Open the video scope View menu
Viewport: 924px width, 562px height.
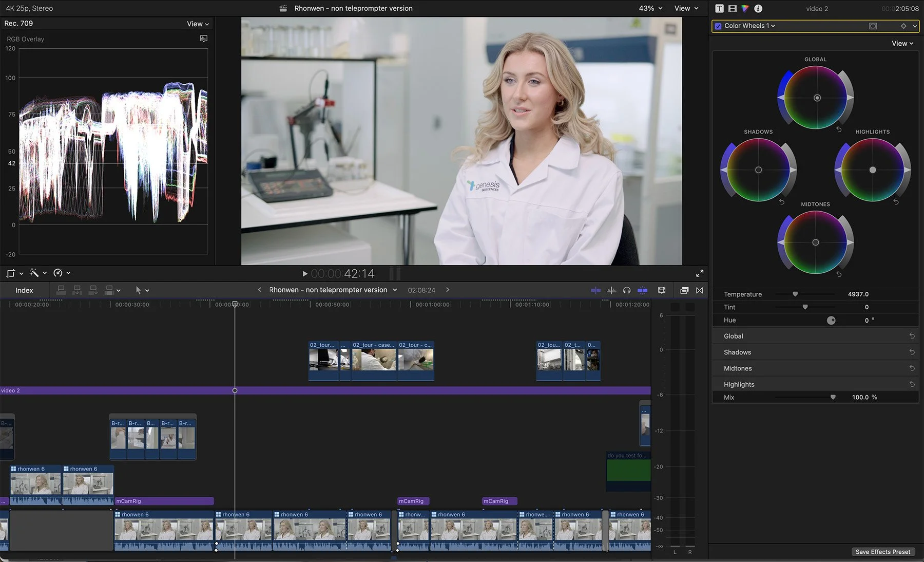[x=198, y=24]
